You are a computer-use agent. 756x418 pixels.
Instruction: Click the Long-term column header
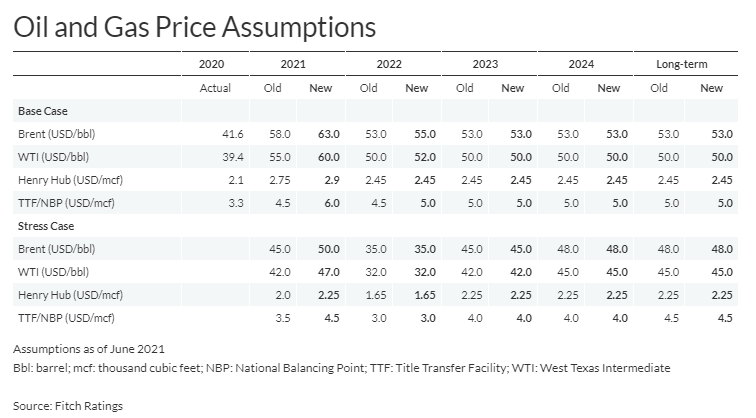[682, 64]
